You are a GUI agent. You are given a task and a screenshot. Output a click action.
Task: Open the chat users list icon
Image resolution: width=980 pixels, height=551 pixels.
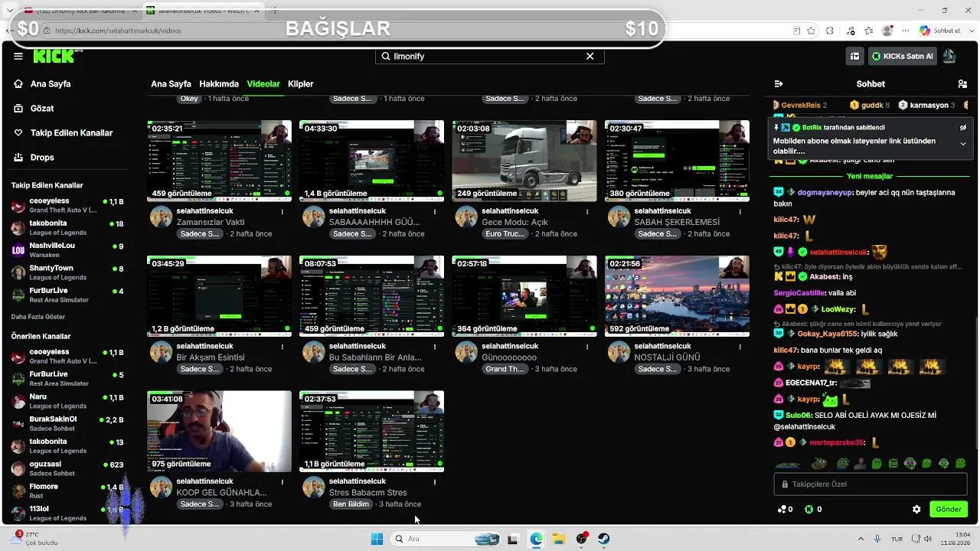[x=962, y=83]
